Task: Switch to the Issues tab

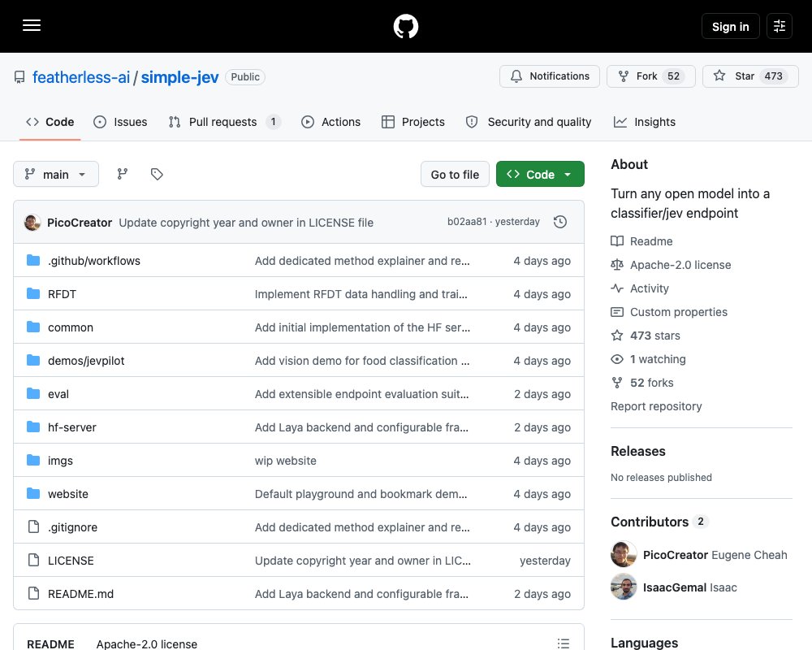Action: pyautogui.click(x=120, y=122)
